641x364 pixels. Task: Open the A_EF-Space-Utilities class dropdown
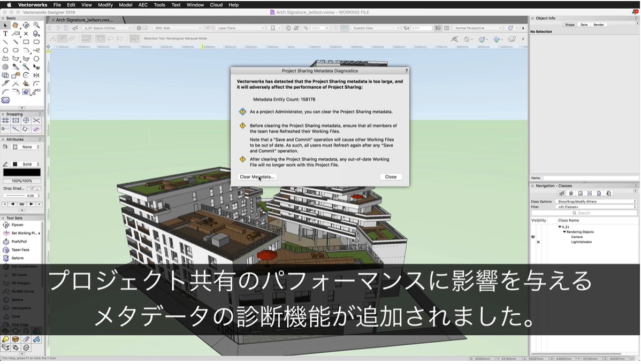[108, 28]
